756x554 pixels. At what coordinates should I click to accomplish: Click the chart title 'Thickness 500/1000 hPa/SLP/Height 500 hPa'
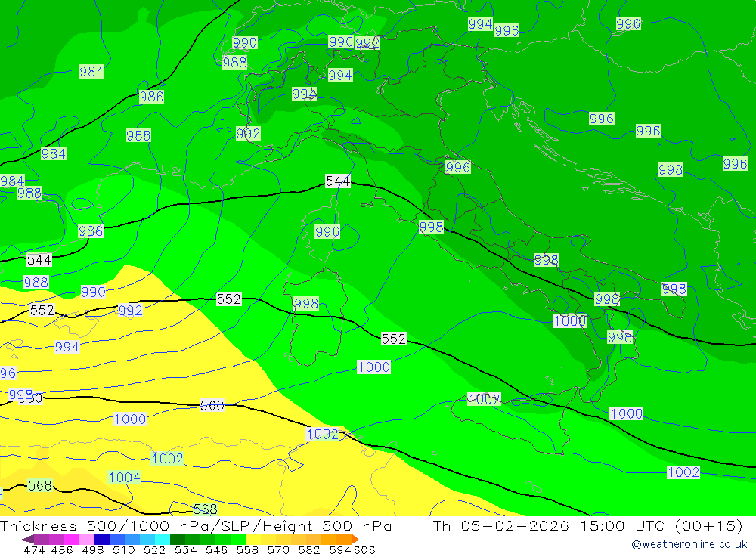point(196,525)
